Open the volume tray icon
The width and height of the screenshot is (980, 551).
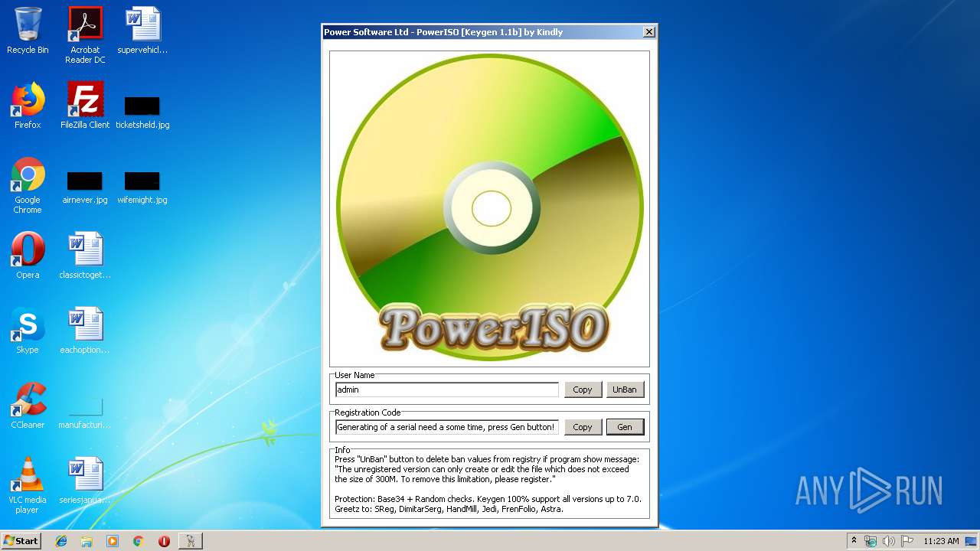coord(889,541)
